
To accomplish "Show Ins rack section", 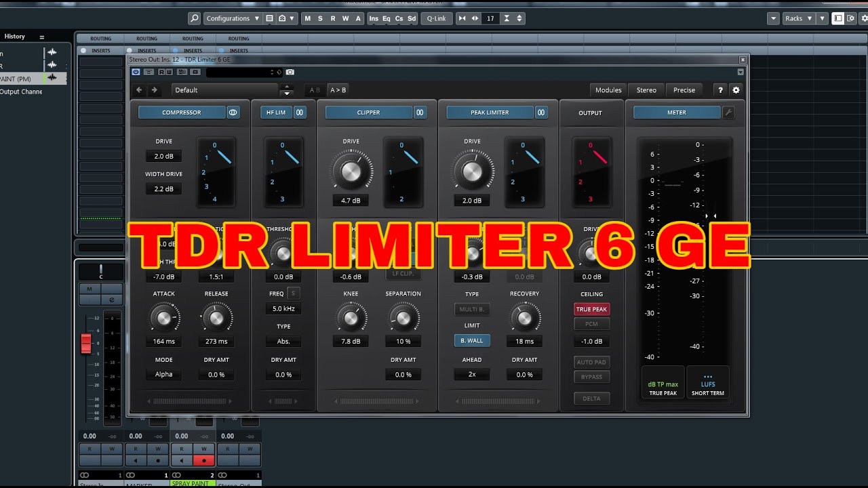I will pyautogui.click(x=374, y=18).
